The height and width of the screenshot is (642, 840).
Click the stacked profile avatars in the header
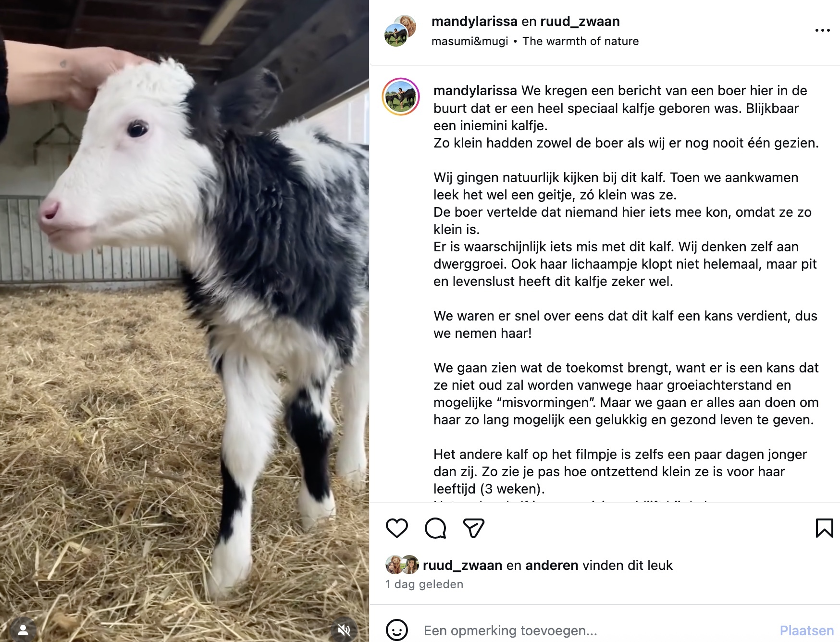[x=400, y=30]
